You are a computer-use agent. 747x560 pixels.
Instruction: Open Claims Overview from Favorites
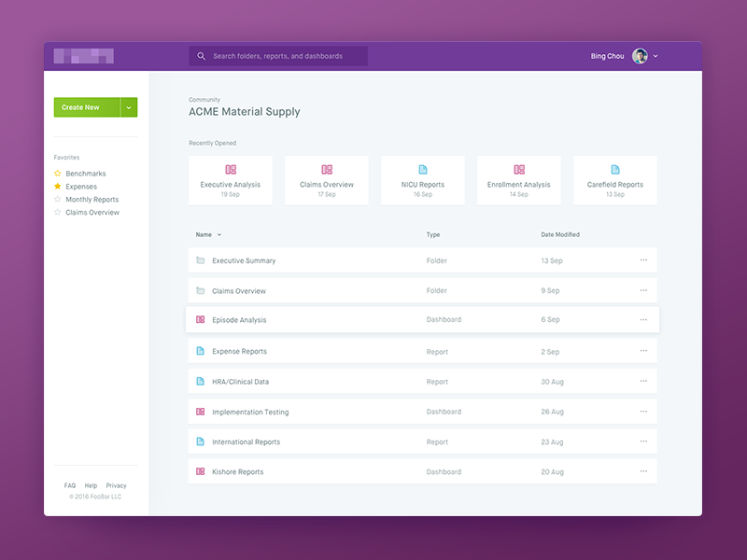tap(92, 213)
